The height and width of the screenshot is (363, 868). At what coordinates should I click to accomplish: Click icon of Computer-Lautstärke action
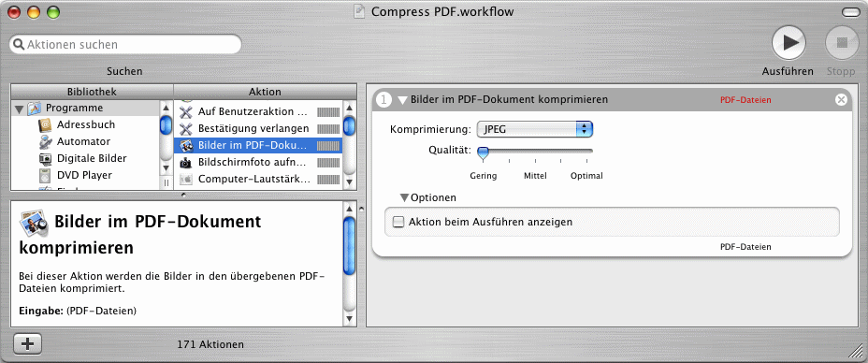click(x=186, y=180)
